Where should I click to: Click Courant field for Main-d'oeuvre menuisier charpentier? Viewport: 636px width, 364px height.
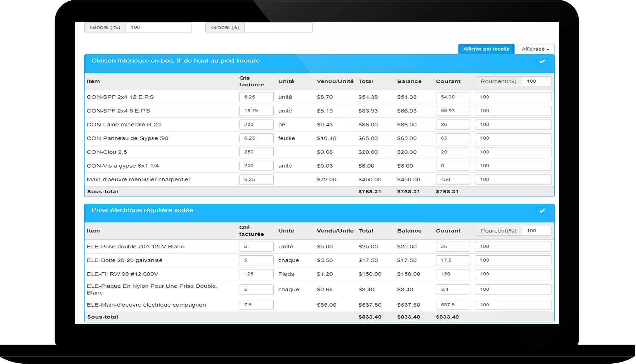pyautogui.click(x=453, y=179)
